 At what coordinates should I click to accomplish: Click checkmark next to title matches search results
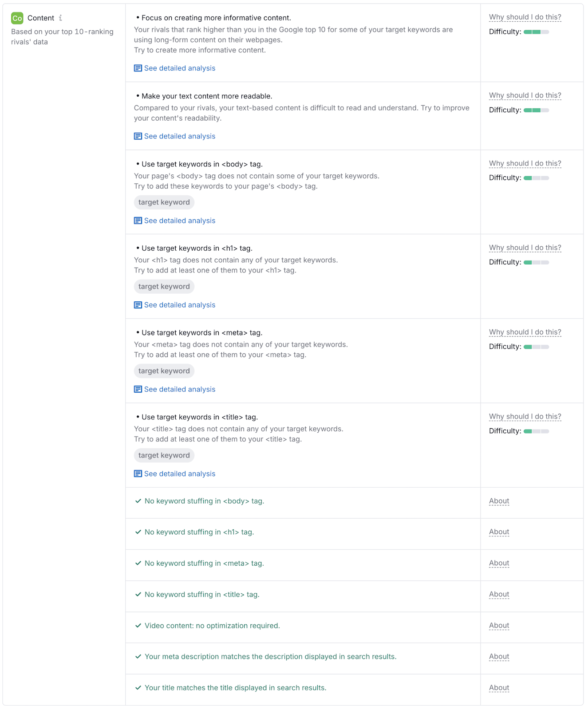pyautogui.click(x=138, y=688)
